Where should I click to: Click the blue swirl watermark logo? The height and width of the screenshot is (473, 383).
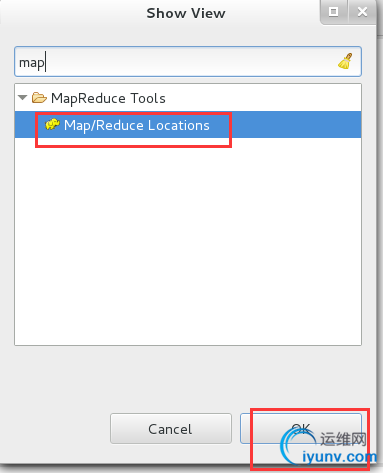293,445
